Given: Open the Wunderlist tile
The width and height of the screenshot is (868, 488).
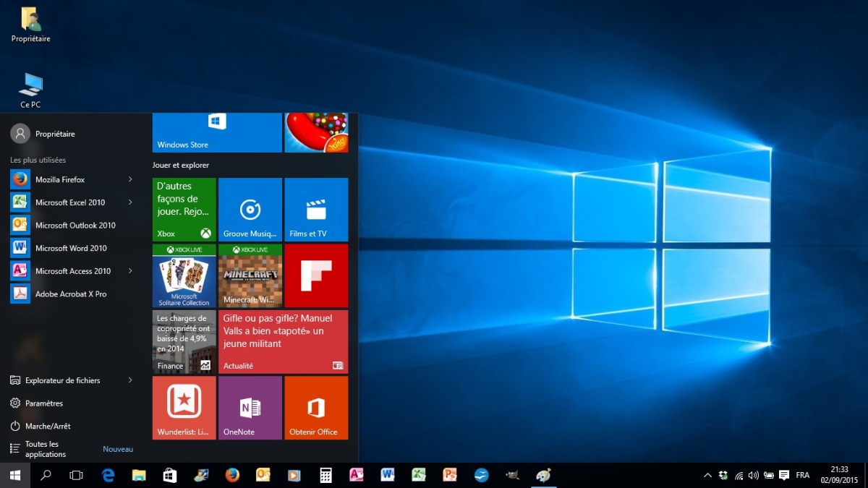Looking at the screenshot, I should point(184,408).
